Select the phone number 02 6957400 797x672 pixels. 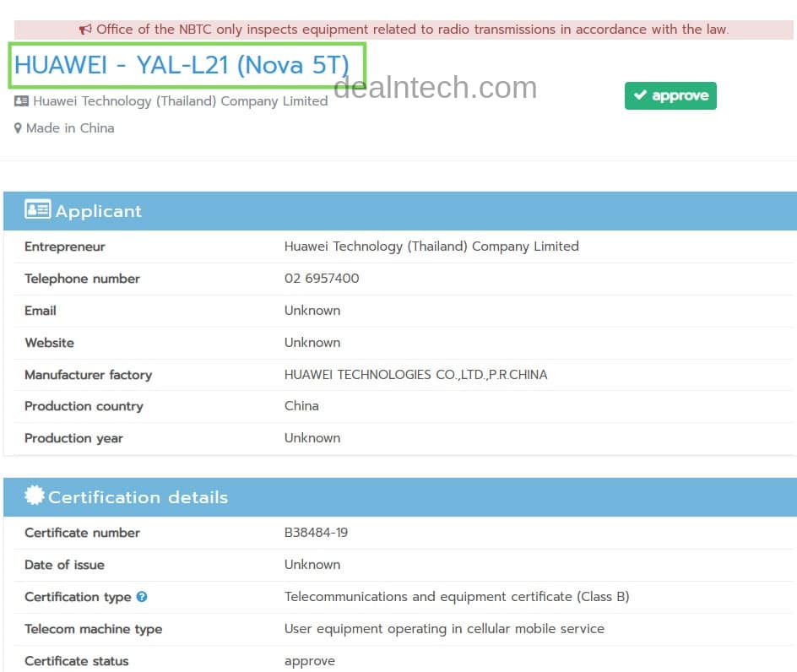(322, 279)
